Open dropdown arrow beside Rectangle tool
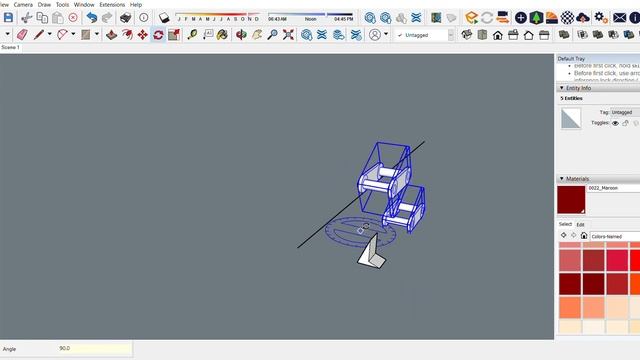Screen dimensions: 640x360 pos(97,34)
